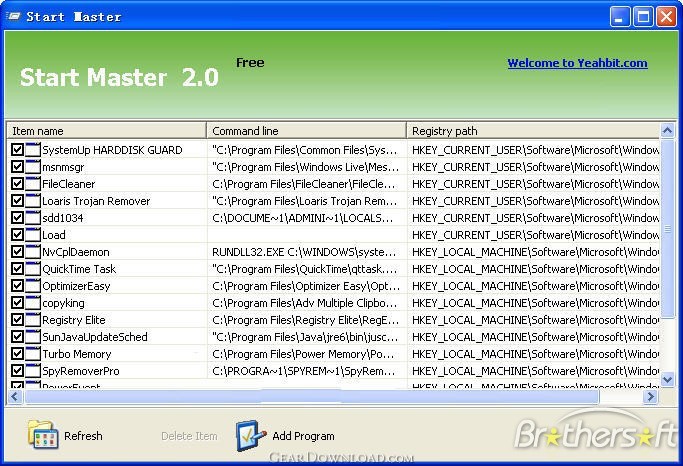Click the window icon beside QuickTime Task

click(x=33, y=269)
